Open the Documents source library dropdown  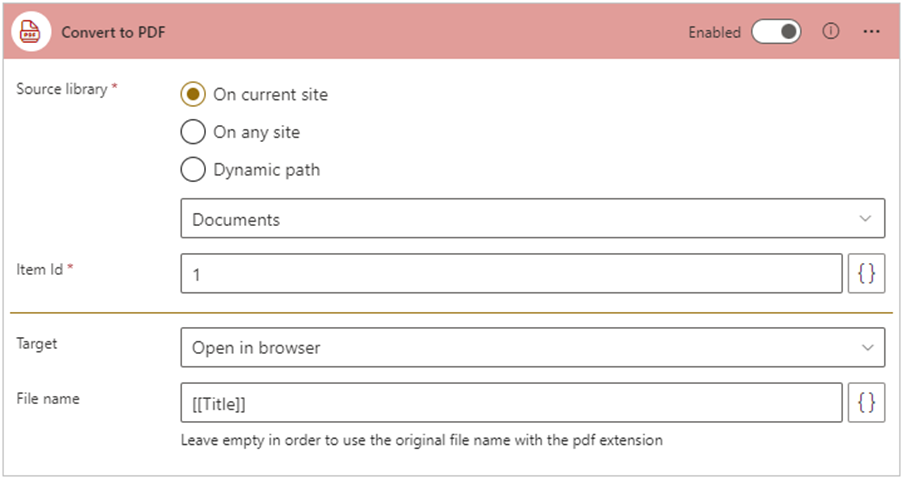coord(520,219)
